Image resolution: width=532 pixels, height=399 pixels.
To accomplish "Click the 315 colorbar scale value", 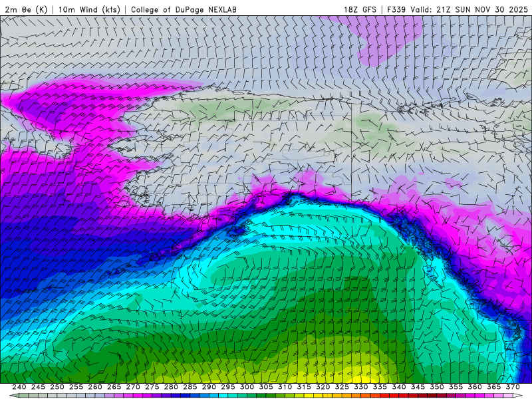I will [x=304, y=387].
